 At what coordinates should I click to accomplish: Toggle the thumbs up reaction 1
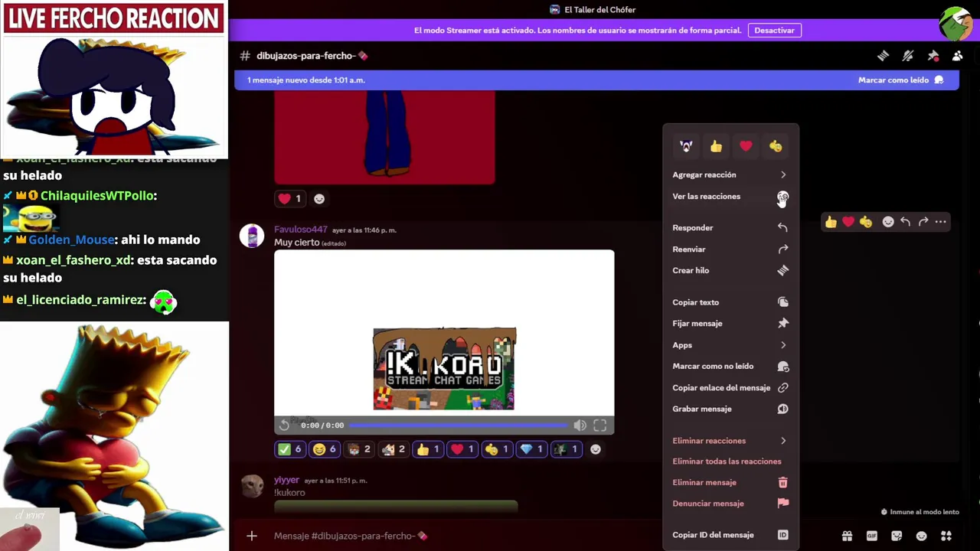(x=428, y=449)
